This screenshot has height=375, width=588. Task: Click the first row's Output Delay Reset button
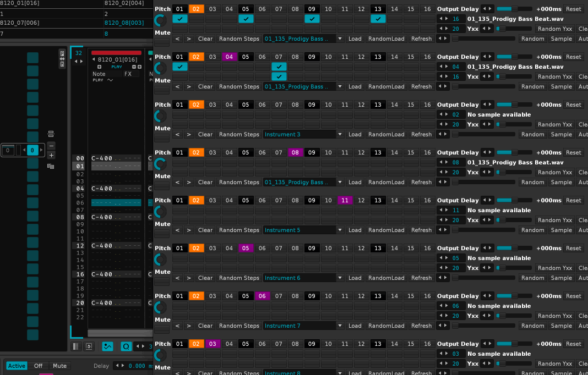[x=573, y=9]
